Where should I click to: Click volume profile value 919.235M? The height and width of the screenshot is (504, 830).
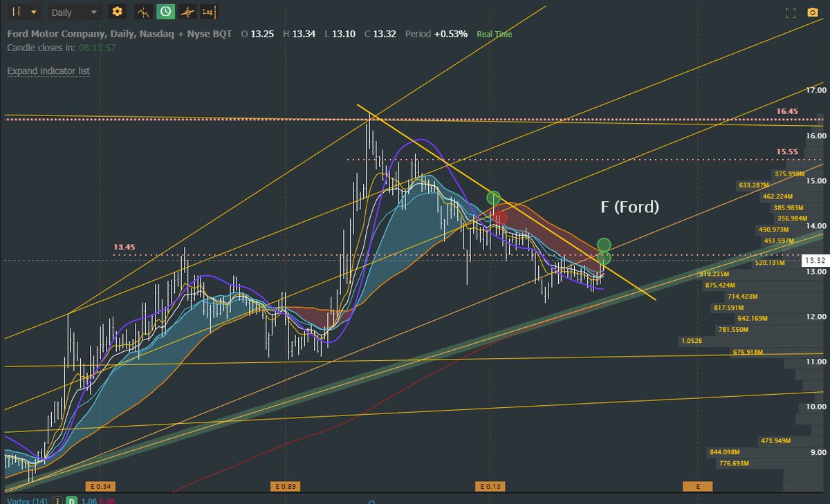714,274
